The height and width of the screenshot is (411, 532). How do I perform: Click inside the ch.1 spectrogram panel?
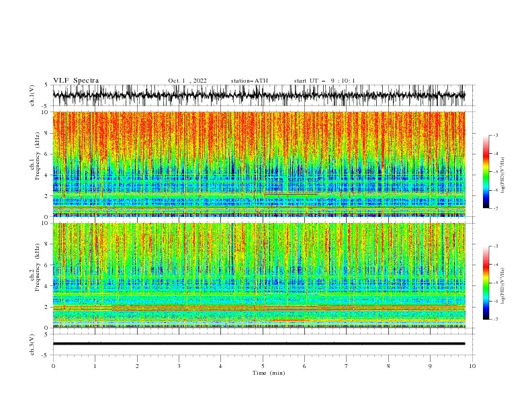(259, 164)
